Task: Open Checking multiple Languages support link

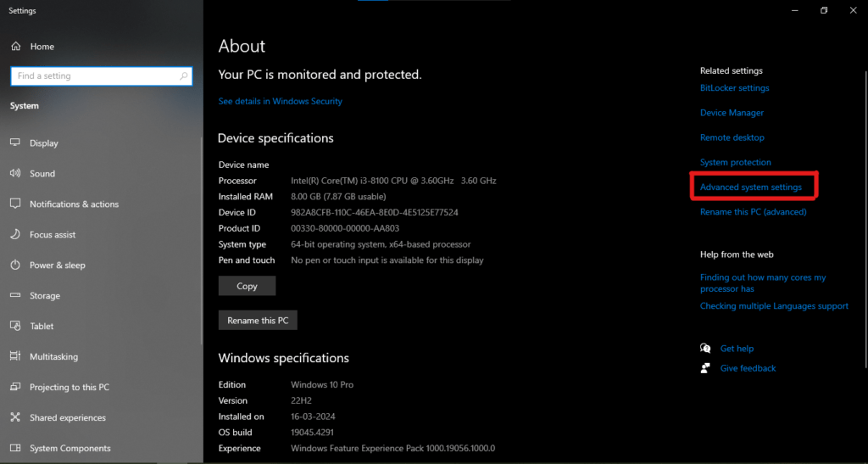Action: click(774, 305)
